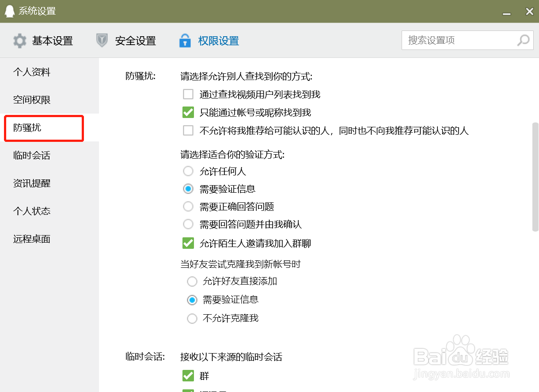Click the 搜索设置项 search input field
This screenshot has height=392, width=539.
459,40
